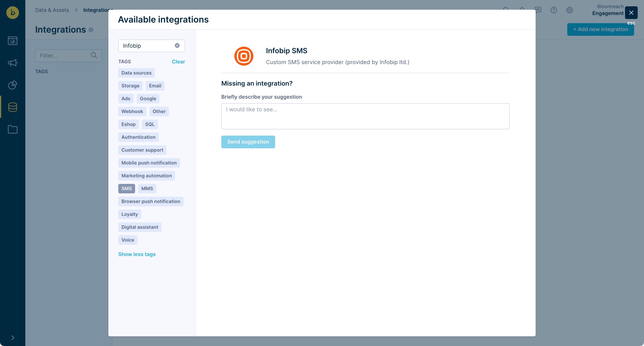This screenshot has height=346, width=644.
Task: Open the Dashboards sidebar icon
Action: [x=13, y=41]
